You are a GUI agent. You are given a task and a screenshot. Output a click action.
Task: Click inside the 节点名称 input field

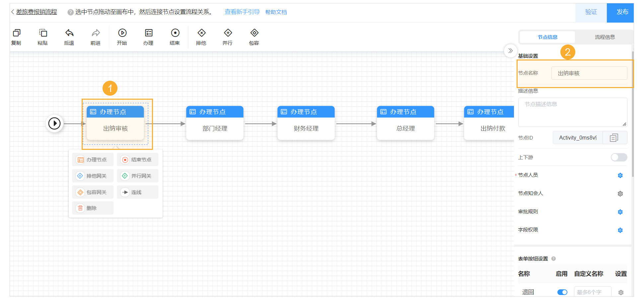[589, 73]
